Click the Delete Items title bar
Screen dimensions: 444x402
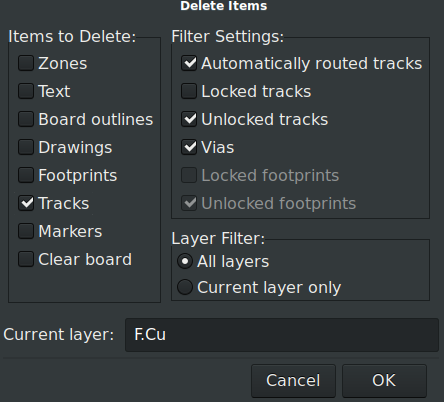[x=223, y=6]
